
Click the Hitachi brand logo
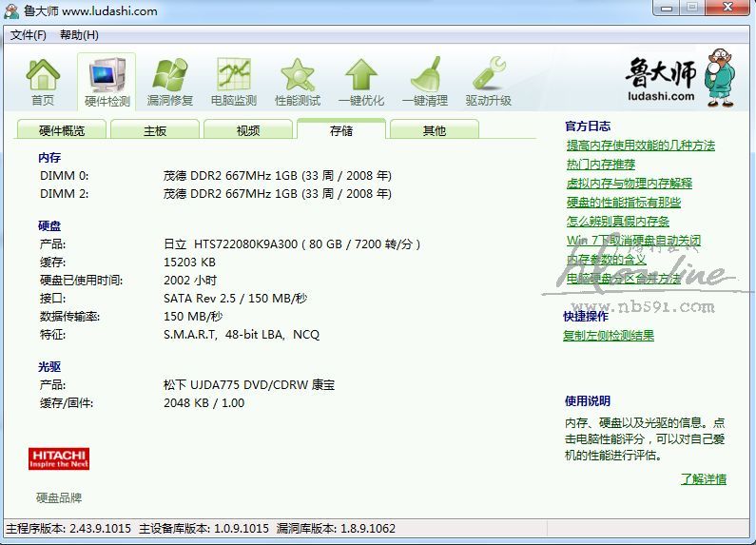(59, 458)
